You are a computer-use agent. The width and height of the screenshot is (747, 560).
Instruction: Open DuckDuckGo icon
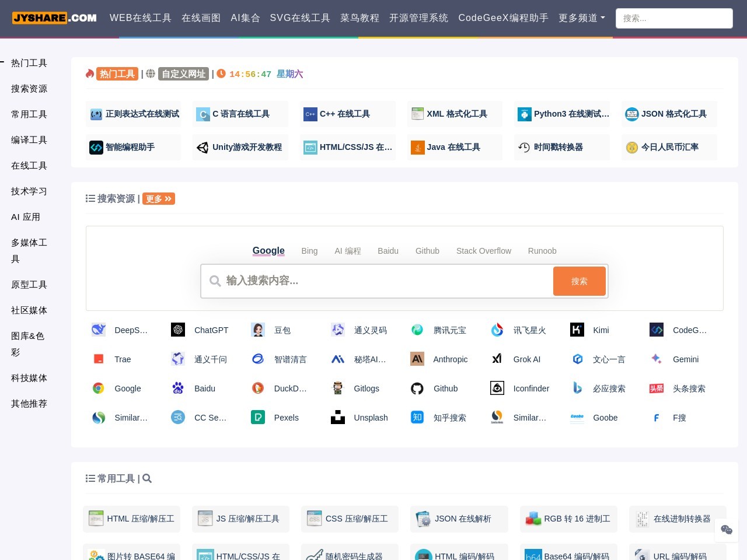pos(258,388)
